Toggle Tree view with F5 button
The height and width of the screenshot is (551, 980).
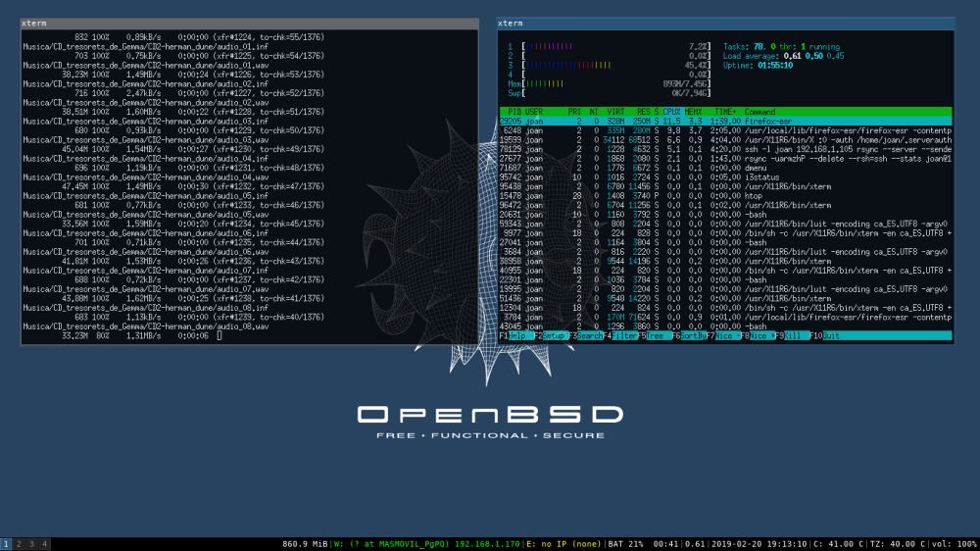coord(652,335)
